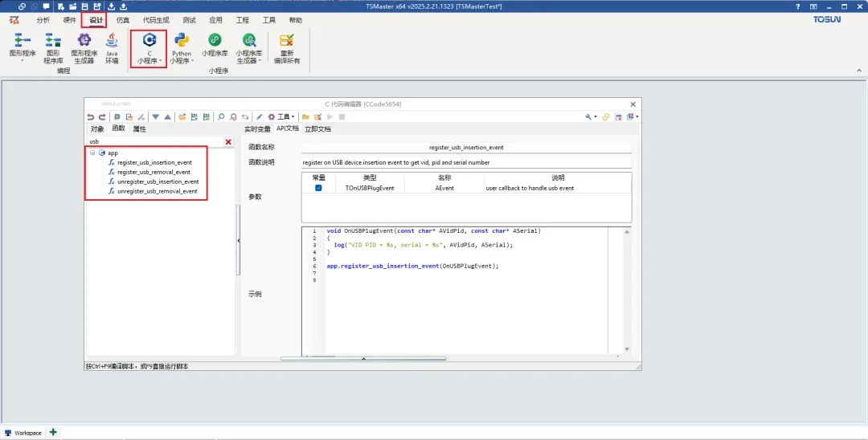
Task: Switch to the 实时变量 tab
Action: click(x=257, y=128)
